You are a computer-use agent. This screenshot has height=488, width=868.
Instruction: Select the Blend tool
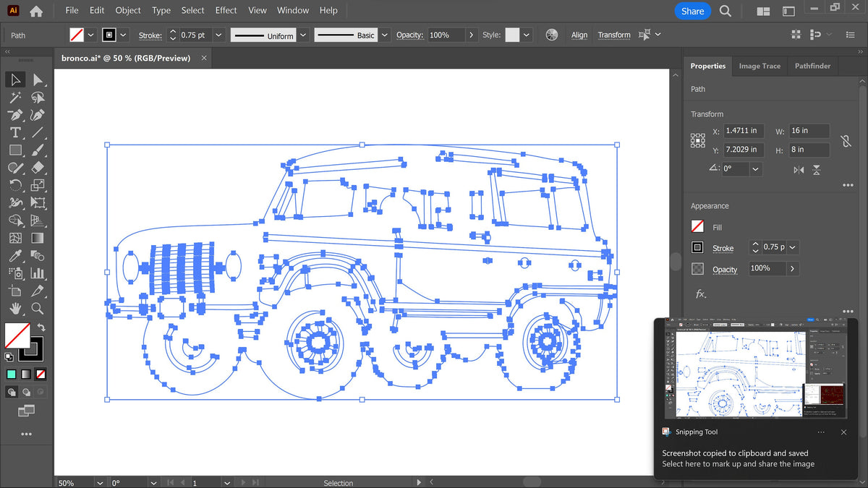point(38,256)
